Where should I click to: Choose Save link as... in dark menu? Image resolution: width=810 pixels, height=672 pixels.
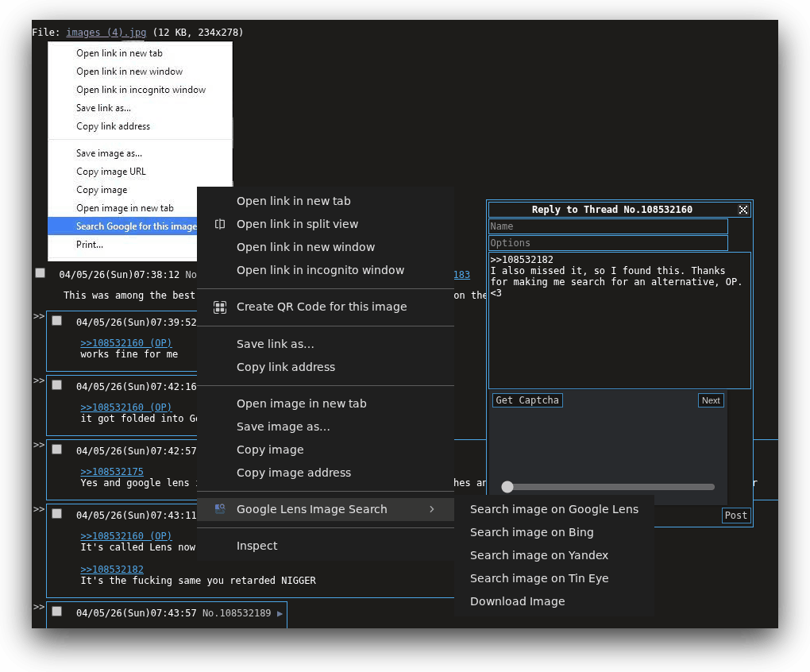[x=326, y=344]
